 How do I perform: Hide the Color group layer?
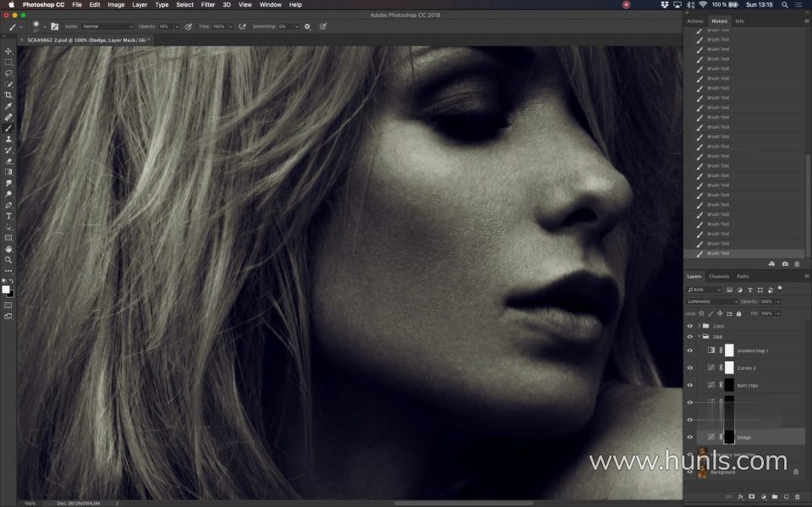[689, 326]
